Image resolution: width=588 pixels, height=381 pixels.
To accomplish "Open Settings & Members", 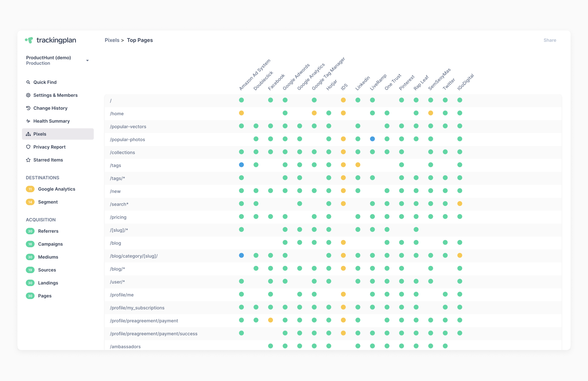I will click(x=55, y=95).
